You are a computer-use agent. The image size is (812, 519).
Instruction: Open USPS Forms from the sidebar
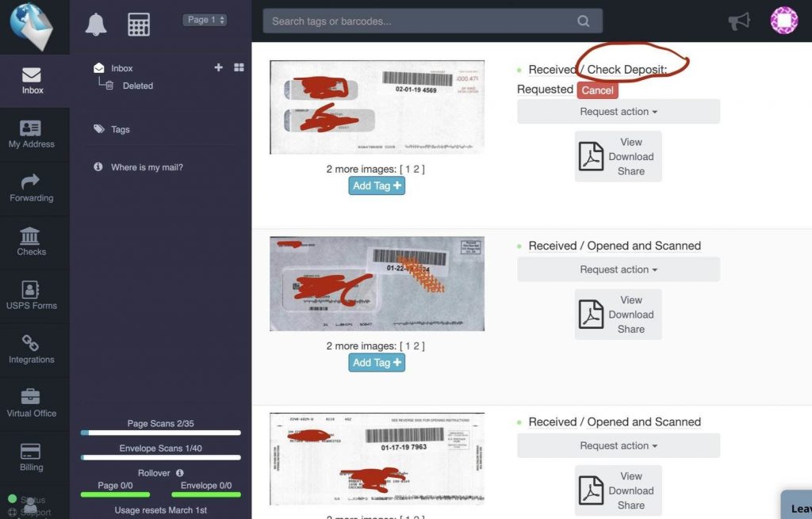(32, 296)
